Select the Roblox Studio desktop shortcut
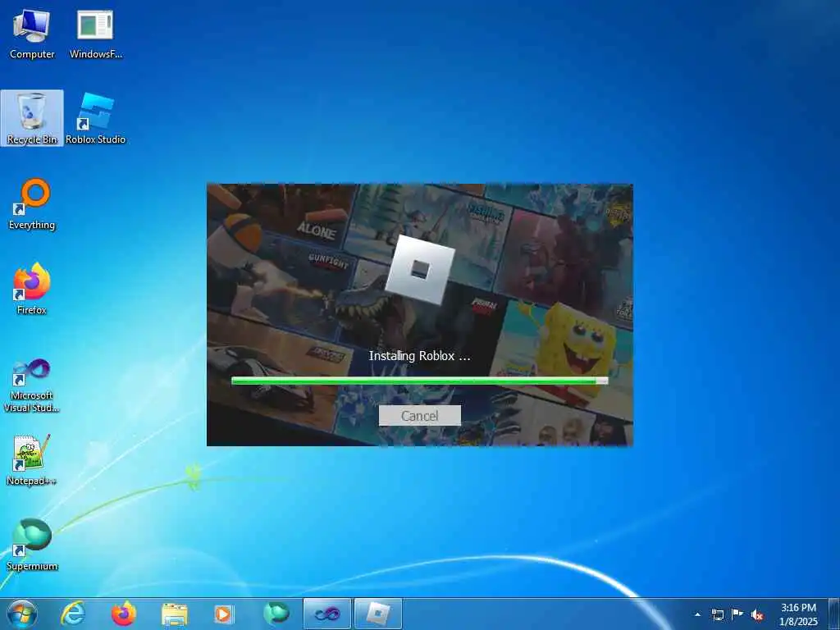840x630 pixels. (x=95, y=118)
